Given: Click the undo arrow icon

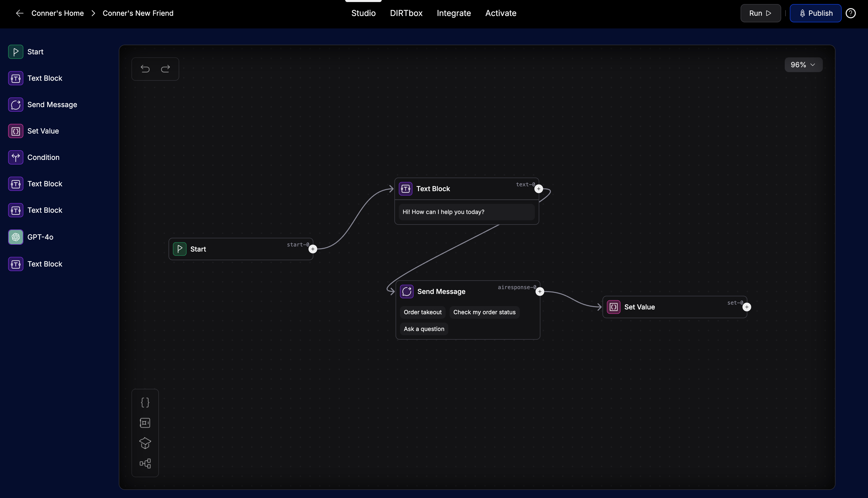Looking at the screenshot, I should [x=145, y=69].
